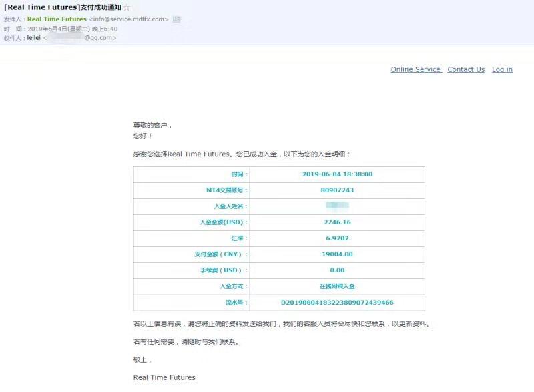Click the deposit method value 在线网银入金
The image size is (534, 392).
(337, 286)
